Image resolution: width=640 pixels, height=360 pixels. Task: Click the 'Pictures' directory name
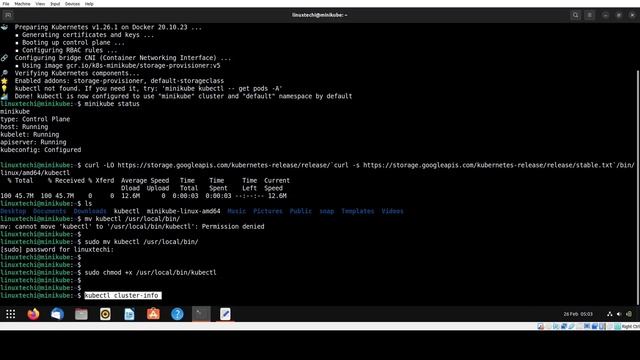[x=268, y=211]
